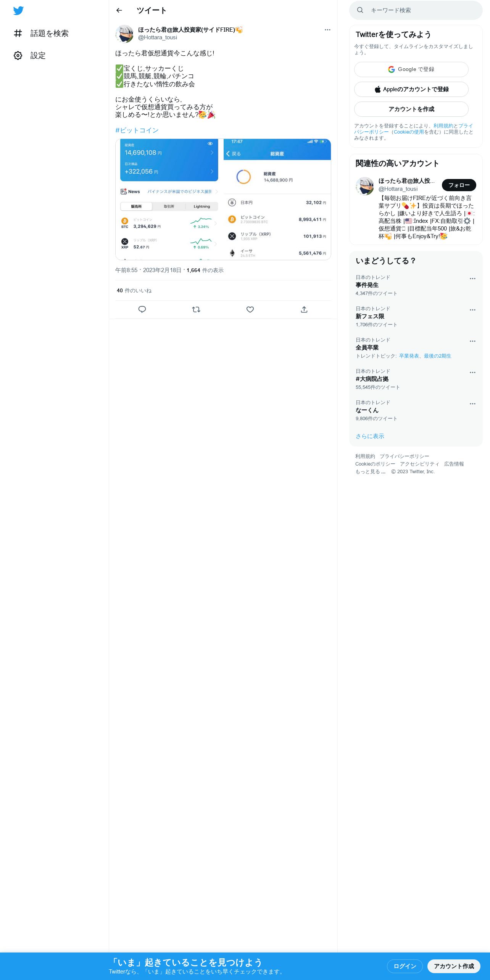
Task: Reply to the tweet via speech bubble icon
Action: tap(142, 309)
